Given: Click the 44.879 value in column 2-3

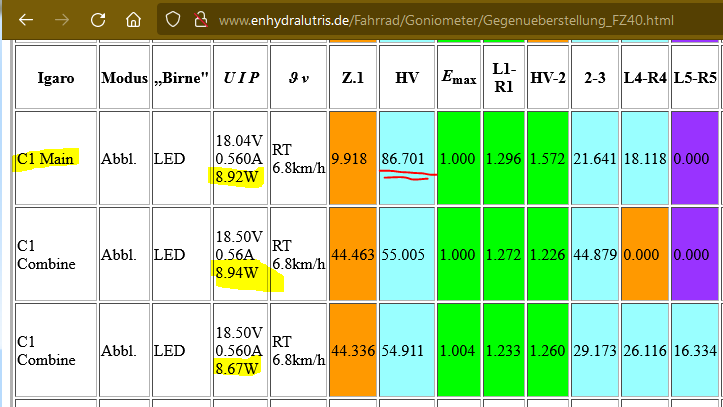Looking at the screenshot, I should (x=595, y=254).
